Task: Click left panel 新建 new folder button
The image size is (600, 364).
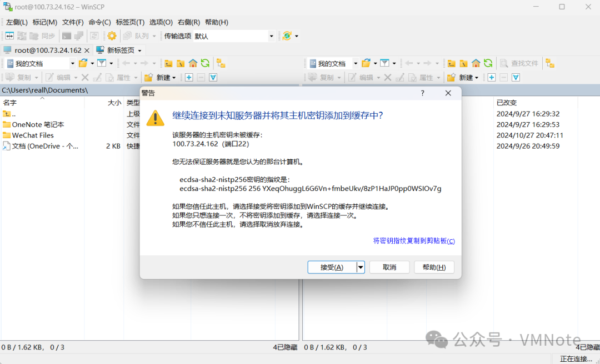Action: (x=160, y=78)
